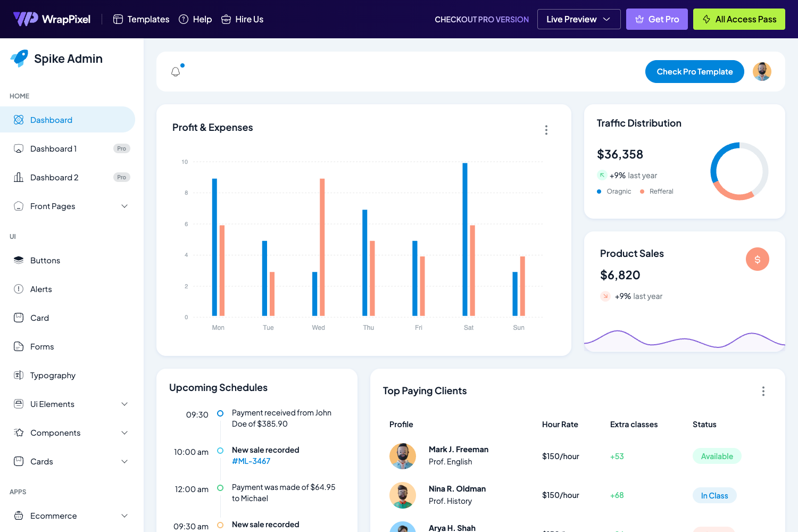Click Mark J. Freeman's profile avatar
Screen dimensions: 798x532
(403, 456)
